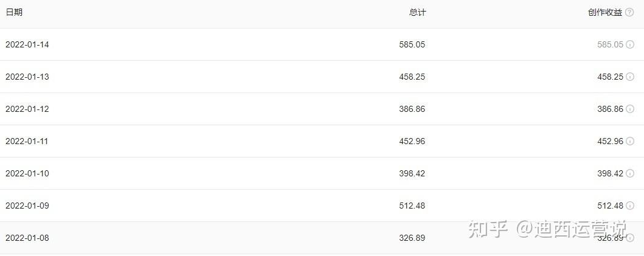This screenshot has height=256, width=644.
Task: Click the info icon next to 452.96
Action: (x=629, y=141)
